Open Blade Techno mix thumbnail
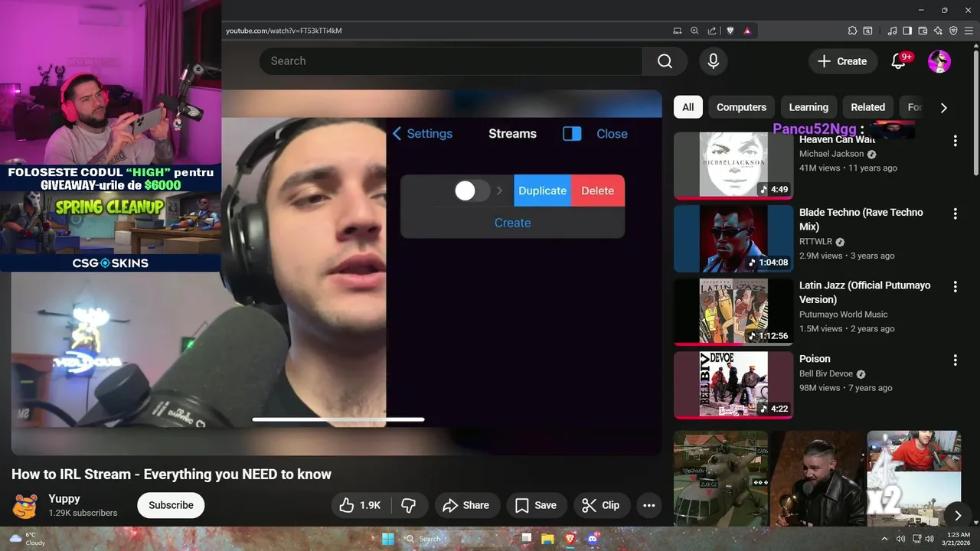 733,239
